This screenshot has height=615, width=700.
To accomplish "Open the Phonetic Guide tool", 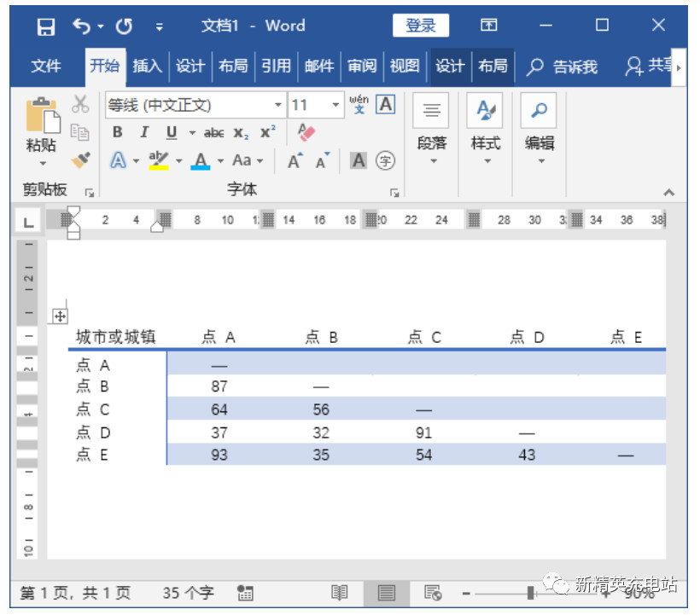I will click(359, 102).
